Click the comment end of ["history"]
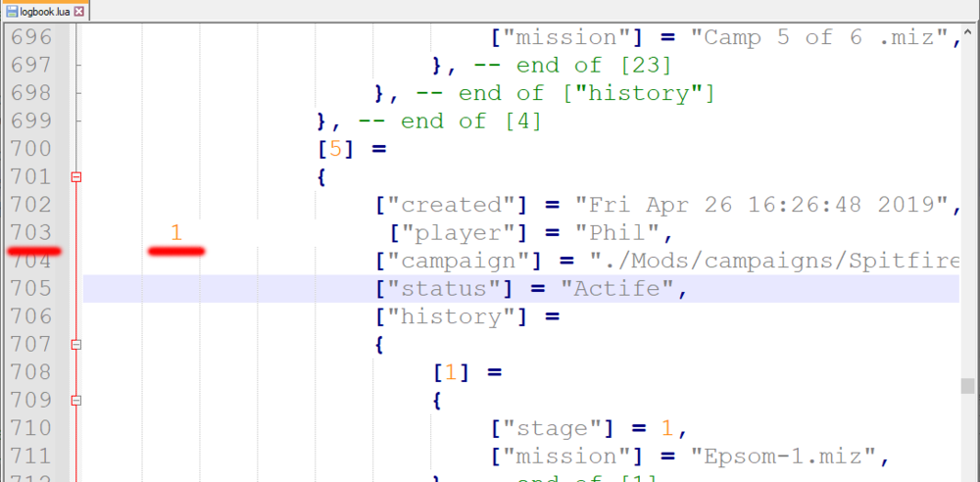The height and width of the screenshot is (482, 980). (586, 94)
